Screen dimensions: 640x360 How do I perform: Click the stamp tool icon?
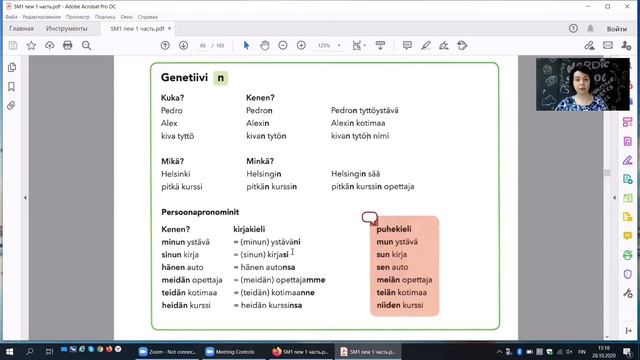pyautogui.click(x=462, y=45)
